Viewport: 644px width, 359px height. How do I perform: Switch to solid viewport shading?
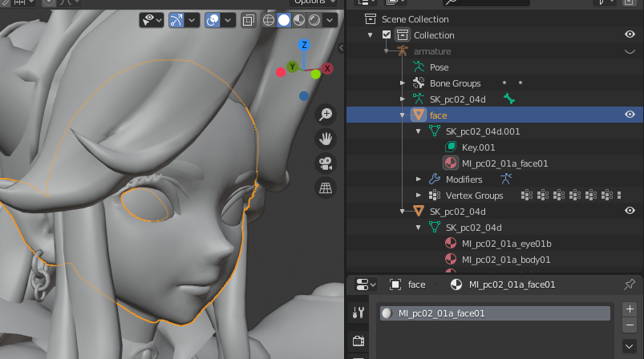tap(284, 20)
